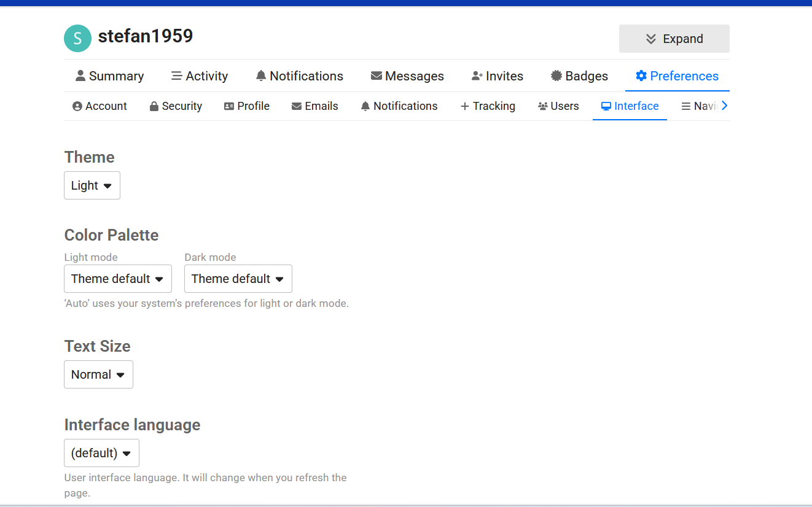Open the Interface language dropdown
This screenshot has width=812, height=507.
point(101,453)
